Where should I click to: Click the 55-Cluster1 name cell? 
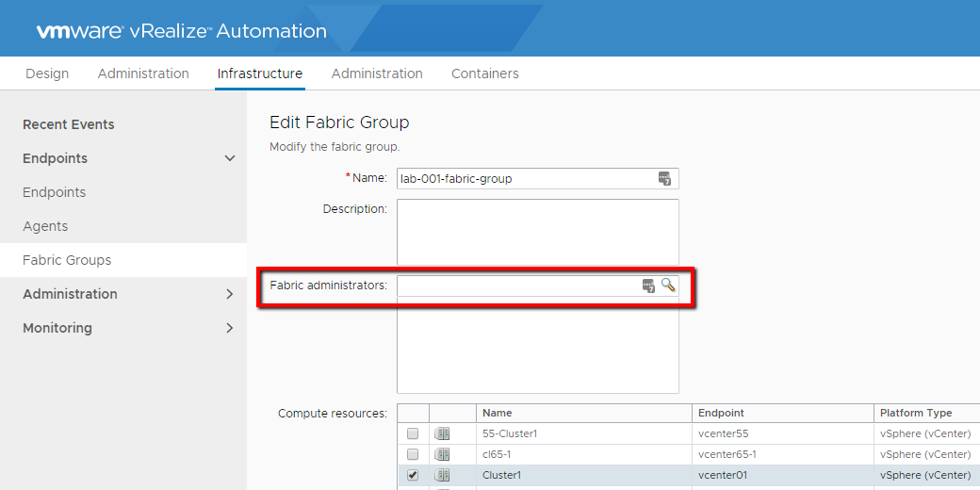[x=583, y=433]
